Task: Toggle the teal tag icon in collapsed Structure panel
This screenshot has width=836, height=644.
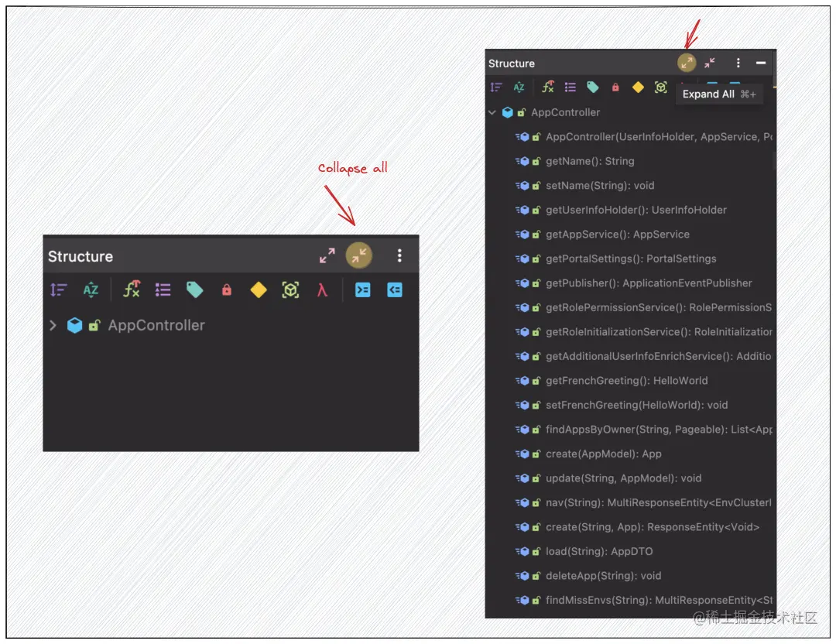Action: point(194,290)
